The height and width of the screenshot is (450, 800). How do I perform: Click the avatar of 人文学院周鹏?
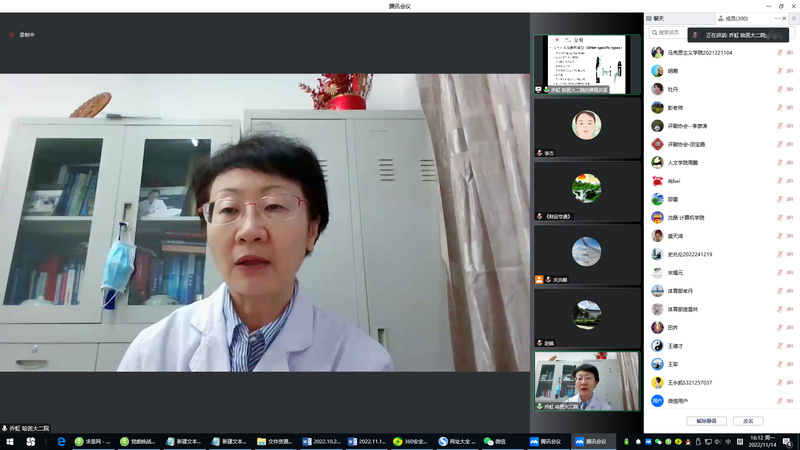(657, 162)
